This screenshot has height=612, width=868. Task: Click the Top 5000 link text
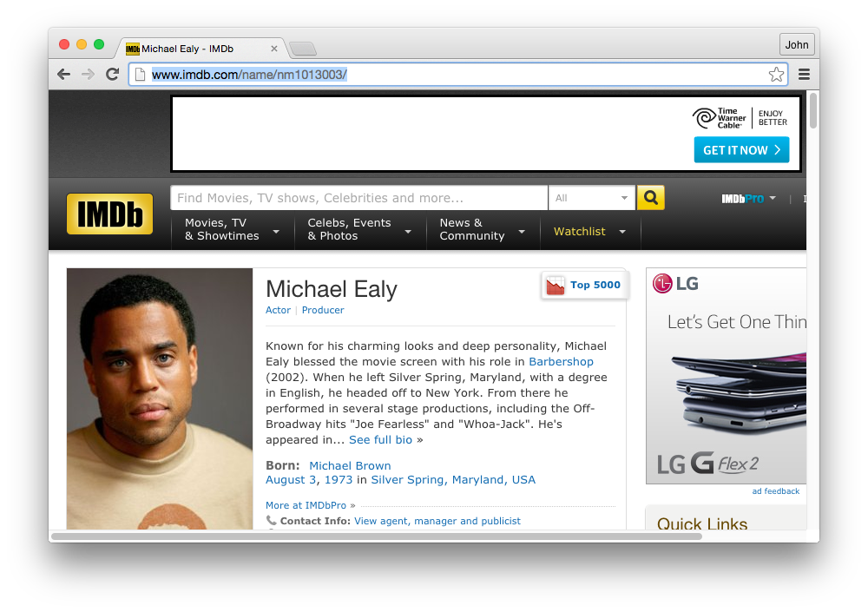point(595,285)
